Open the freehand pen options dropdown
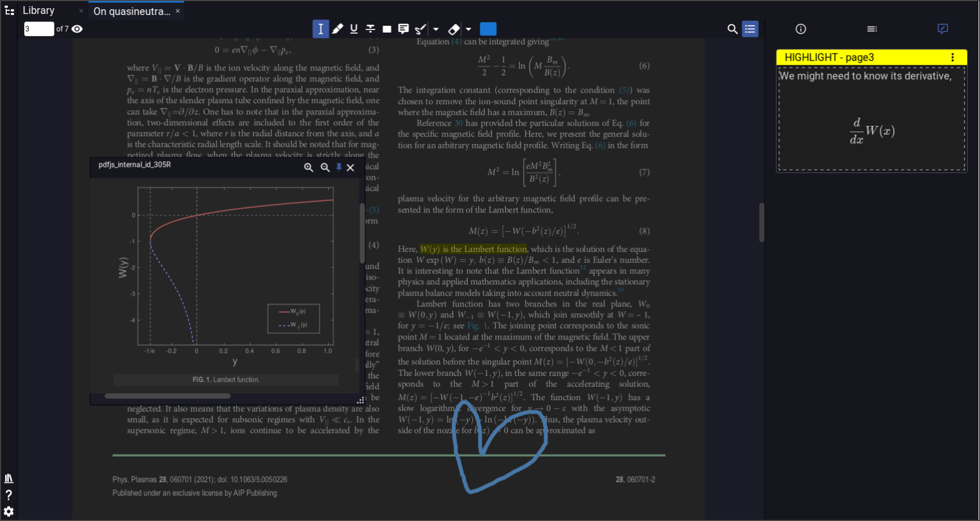This screenshot has width=980, height=521. (x=436, y=29)
